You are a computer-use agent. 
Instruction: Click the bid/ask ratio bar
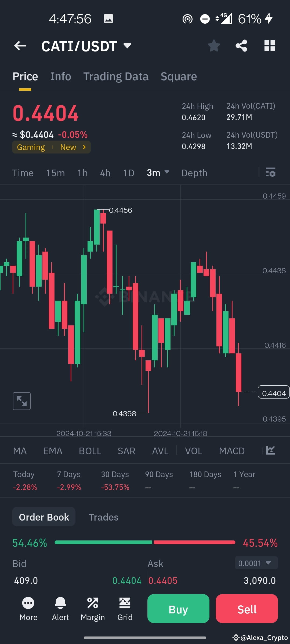click(x=145, y=542)
